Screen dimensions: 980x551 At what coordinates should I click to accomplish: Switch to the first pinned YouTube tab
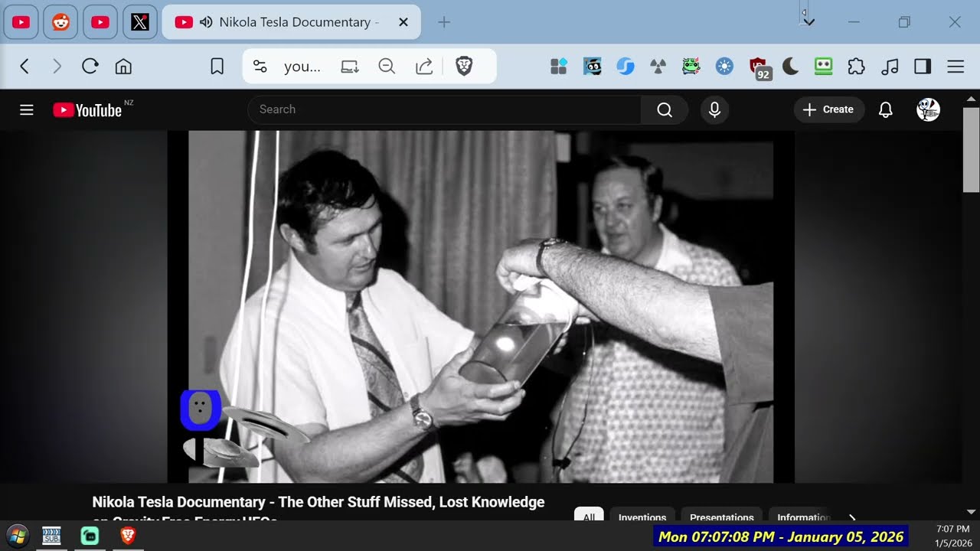pos(21,22)
